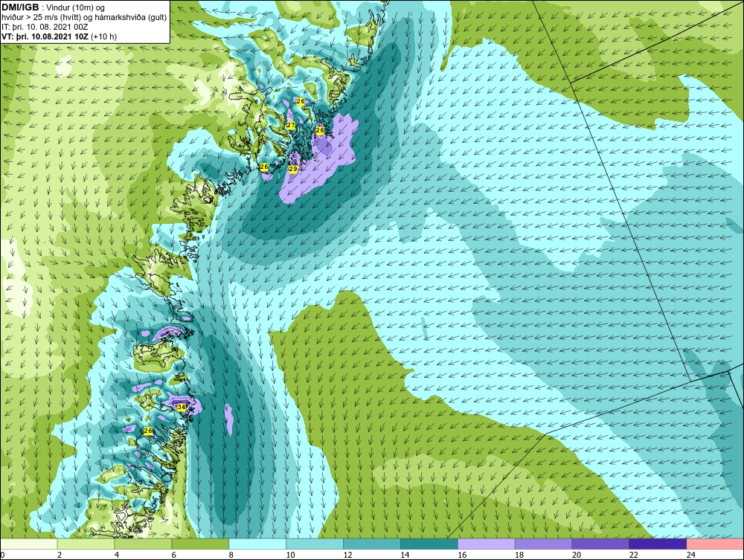Click the legend scale number 2
This screenshot has width=744, height=560.
pos(60,555)
